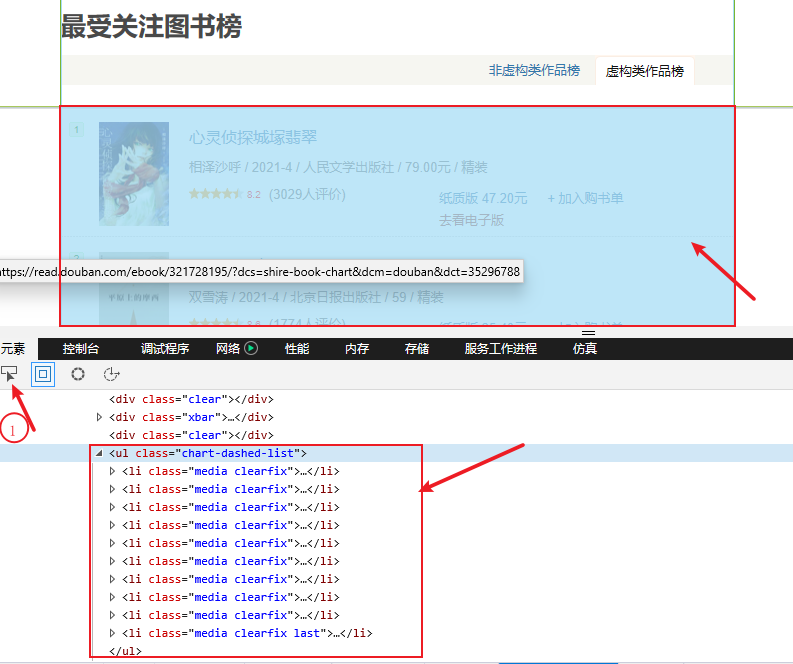Switch to the 控制台 tab
Image resolution: width=793 pixels, height=664 pixels.
pyautogui.click(x=81, y=348)
